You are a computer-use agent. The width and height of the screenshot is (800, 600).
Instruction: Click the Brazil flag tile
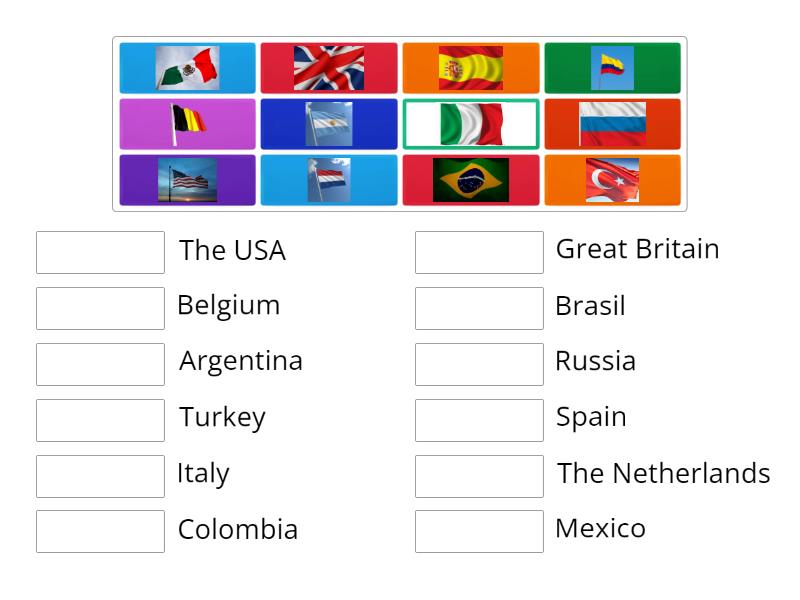470,180
